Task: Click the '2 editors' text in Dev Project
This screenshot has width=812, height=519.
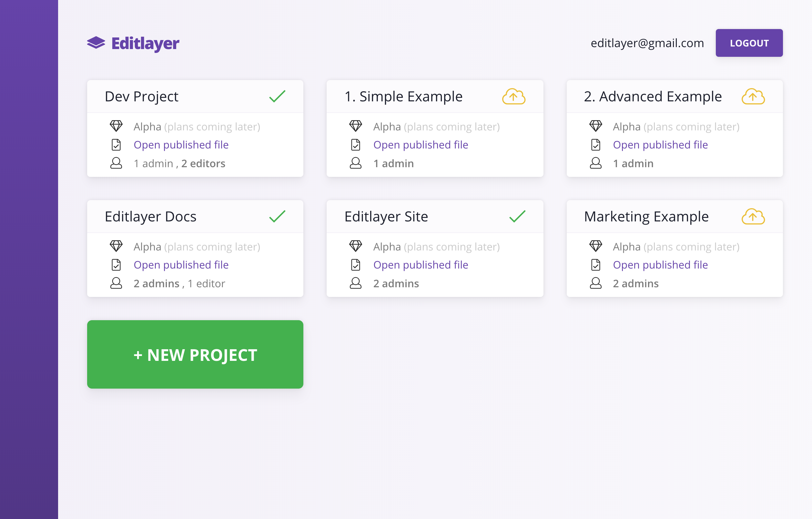Action: [x=203, y=164]
